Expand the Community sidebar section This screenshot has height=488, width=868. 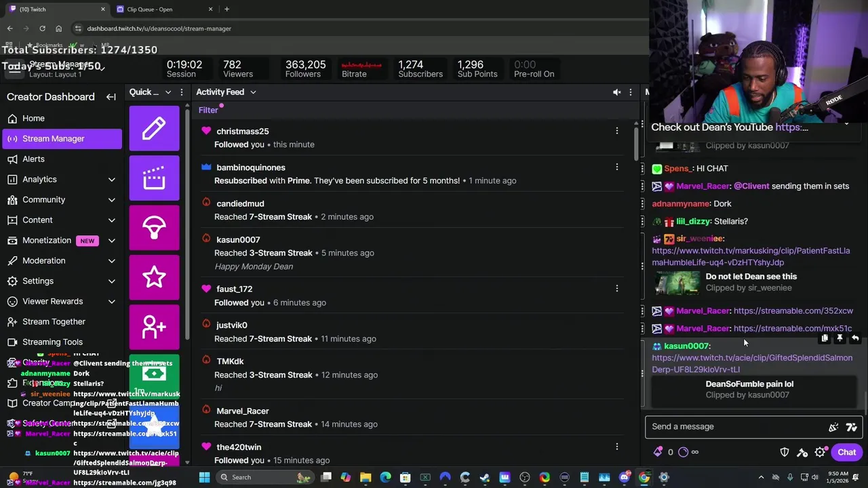tap(111, 200)
